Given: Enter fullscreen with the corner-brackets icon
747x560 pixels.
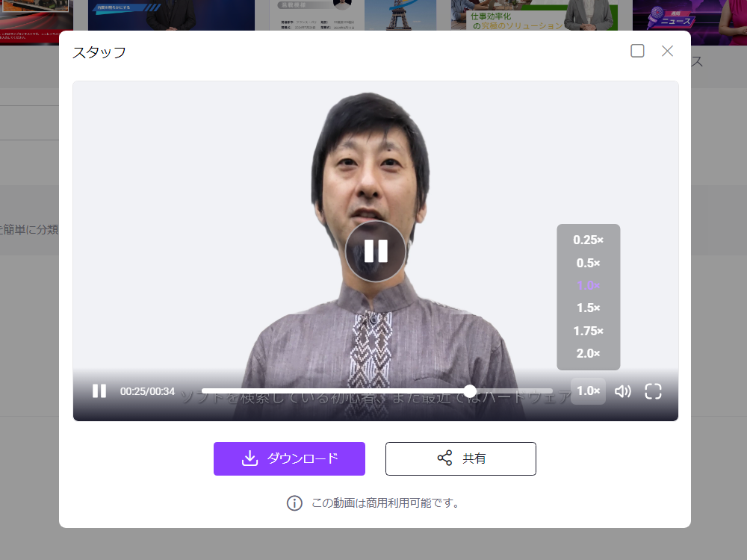Looking at the screenshot, I should pyautogui.click(x=653, y=391).
